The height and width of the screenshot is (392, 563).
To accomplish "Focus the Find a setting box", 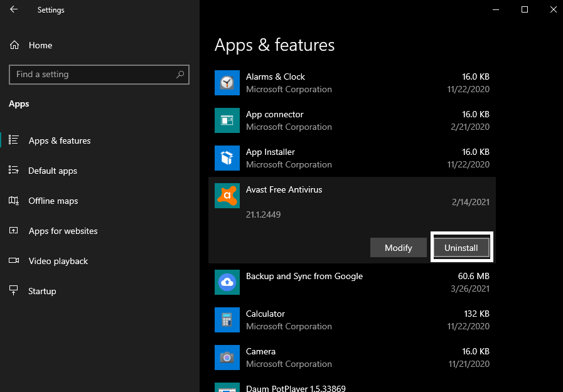I will 99,74.
